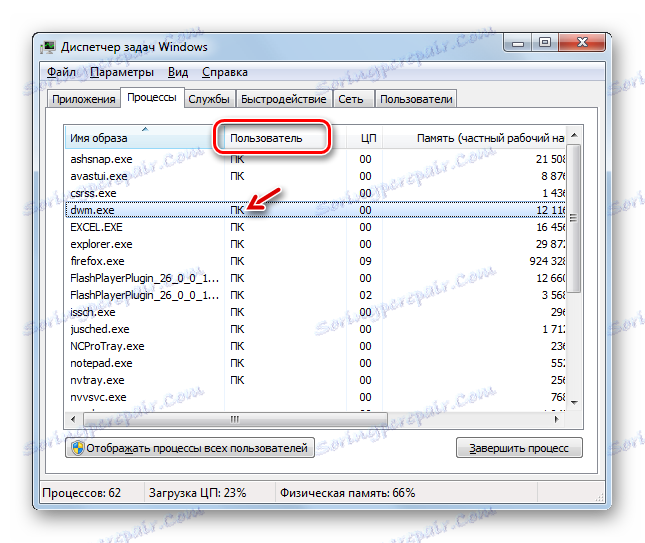Image resolution: width=645 pixels, height=543 pixels.
Task: Switch to the Процессы tab
Action: pyautogui.click(x=152, y=97)
